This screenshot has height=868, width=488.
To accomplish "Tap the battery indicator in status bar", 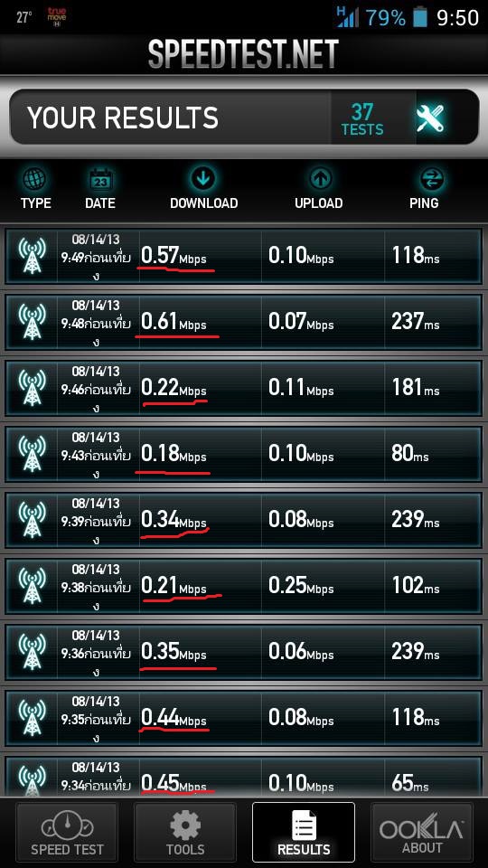I will point(420,17).
